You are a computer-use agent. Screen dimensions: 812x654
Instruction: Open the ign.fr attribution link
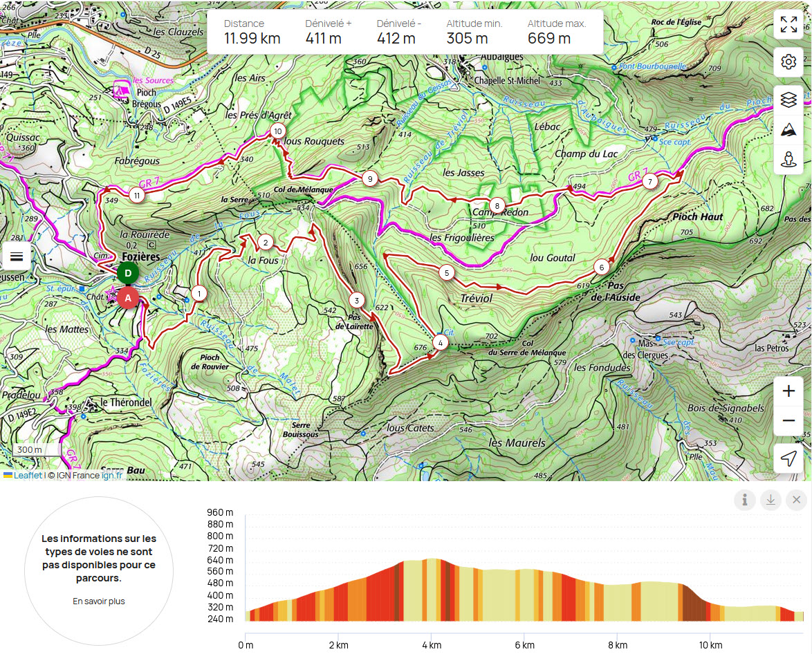(x=112, y=476)
